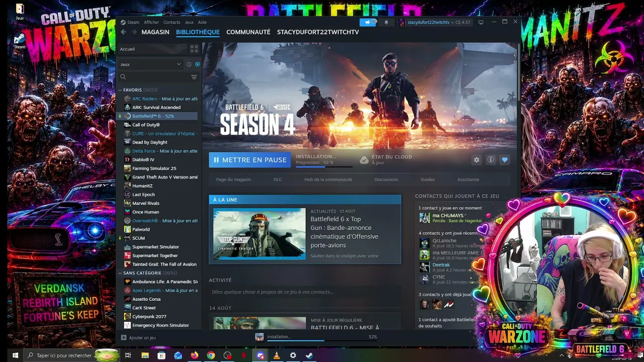Click the activity comment input field

click(x=305, y=292)
